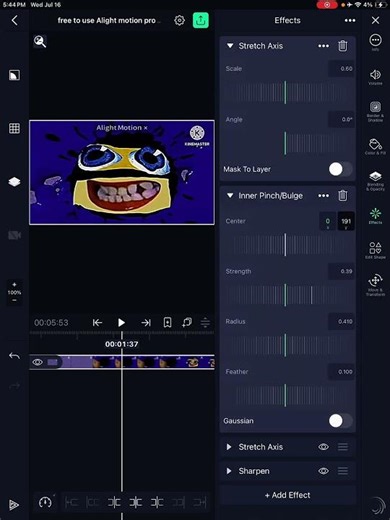Open the Edit Shape tool

(375, 250)
